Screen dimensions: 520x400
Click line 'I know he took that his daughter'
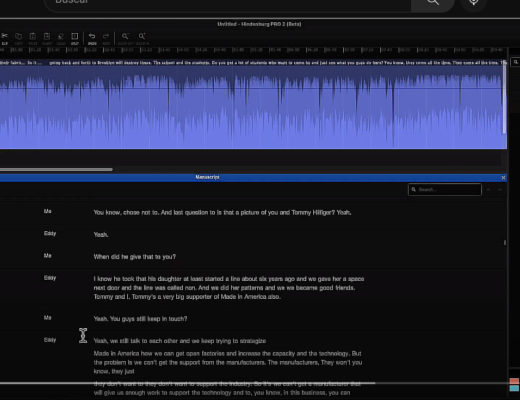tap(229, 279)
